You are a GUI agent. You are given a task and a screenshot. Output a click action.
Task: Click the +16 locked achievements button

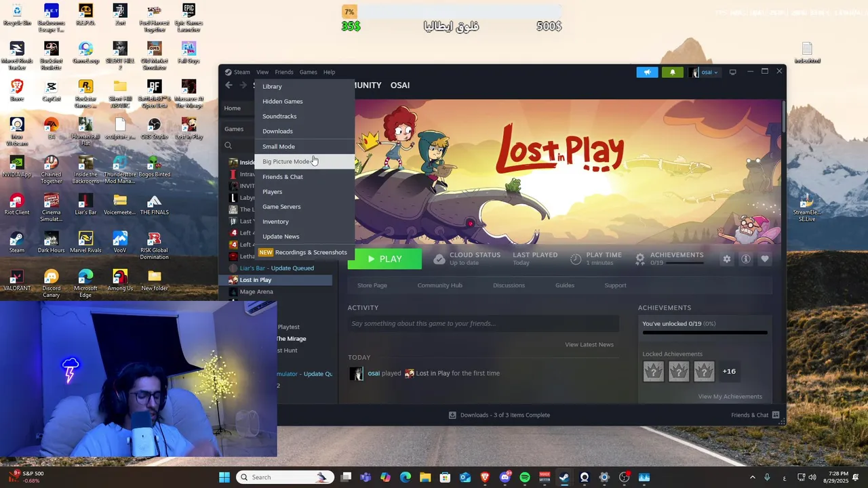729,371
